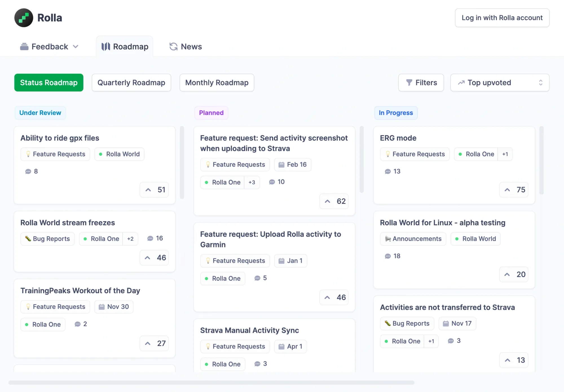Click the Rolla logo icon
Screen dimensions: 564x392
pyautogui.click(x=24, y=17)
